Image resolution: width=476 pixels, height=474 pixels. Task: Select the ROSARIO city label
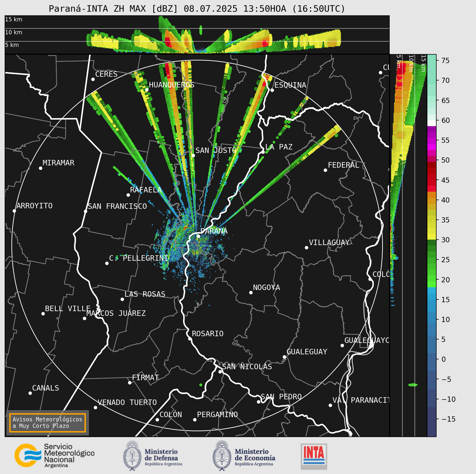208,333
